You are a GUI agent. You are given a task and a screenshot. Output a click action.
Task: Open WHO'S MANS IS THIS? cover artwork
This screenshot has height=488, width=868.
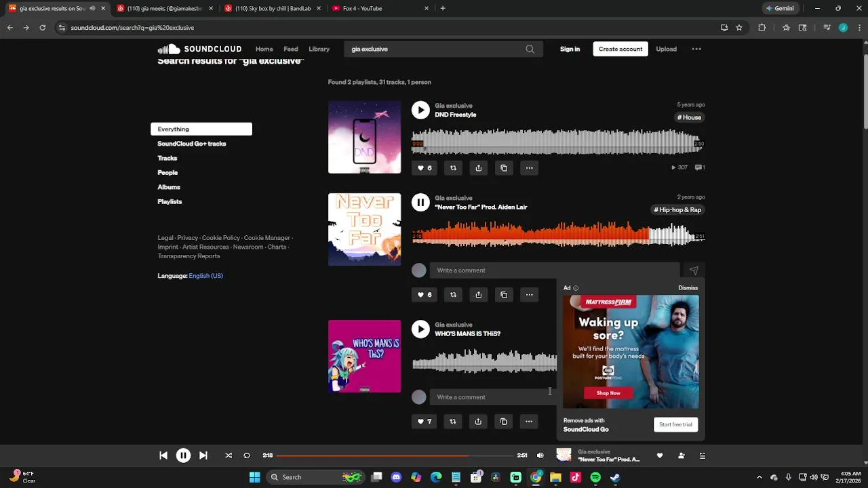364,356
